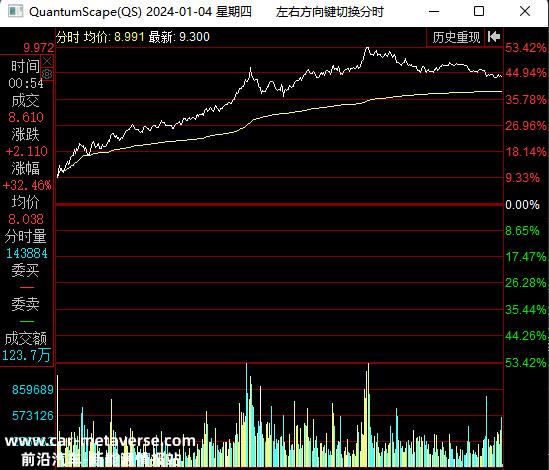Select the 分时 label above the chart
The image size is (549, 470).
[68, 37]
